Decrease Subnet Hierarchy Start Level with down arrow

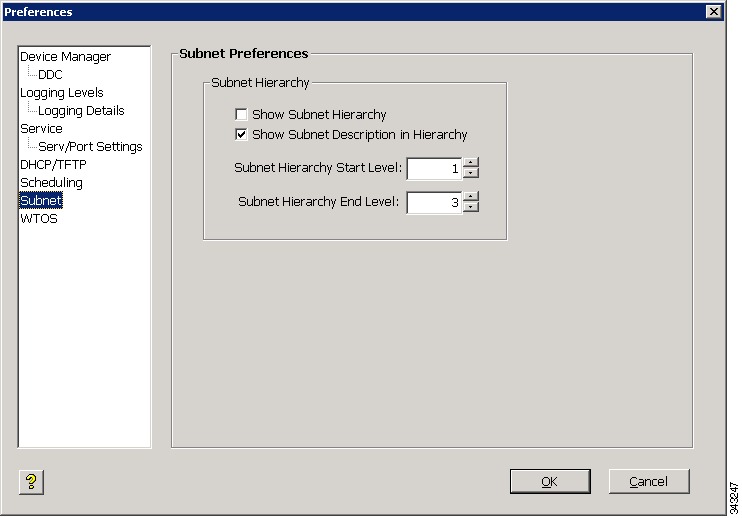point(471,173)
